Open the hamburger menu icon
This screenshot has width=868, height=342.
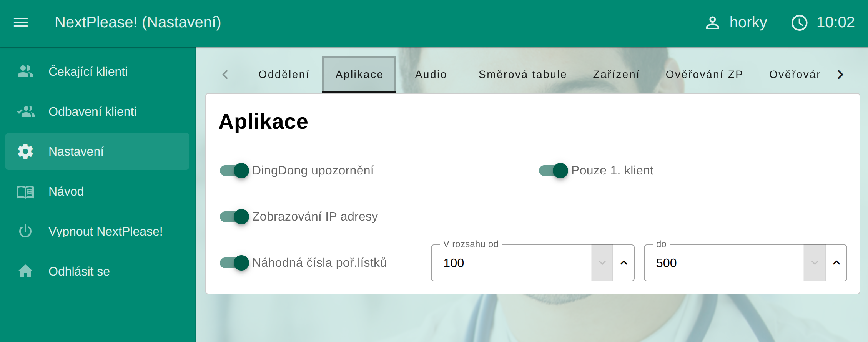(21, 22)
